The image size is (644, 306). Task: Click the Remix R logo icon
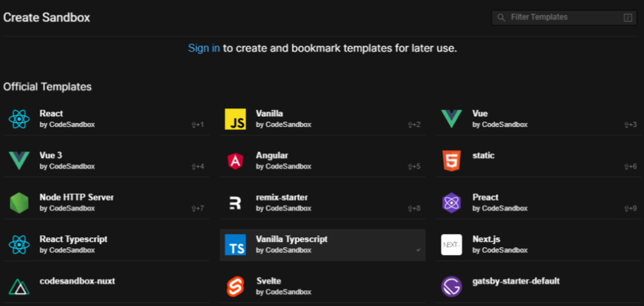pyautogui.click(x=236, y=203)
